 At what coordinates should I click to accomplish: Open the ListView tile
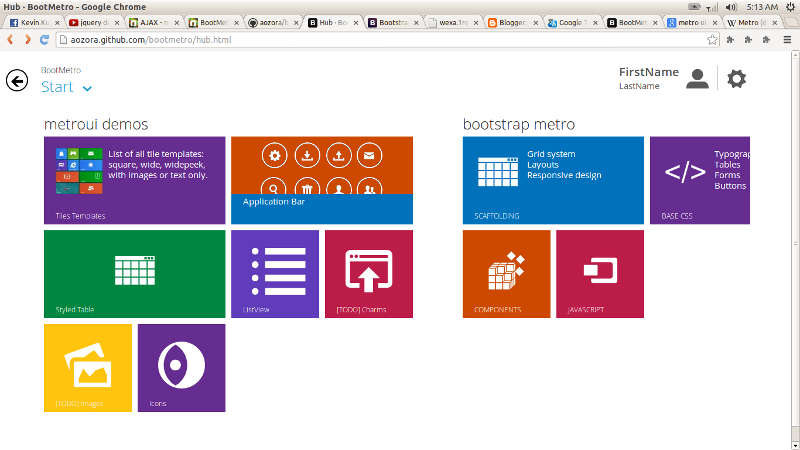coord(275,274)
